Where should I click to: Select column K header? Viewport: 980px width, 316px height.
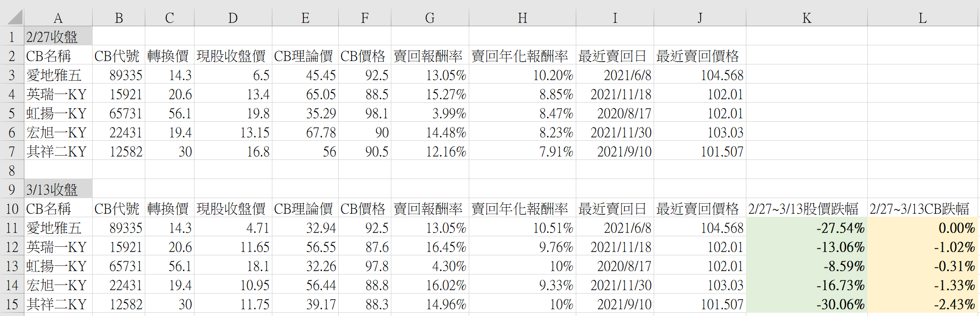(807, 18)
